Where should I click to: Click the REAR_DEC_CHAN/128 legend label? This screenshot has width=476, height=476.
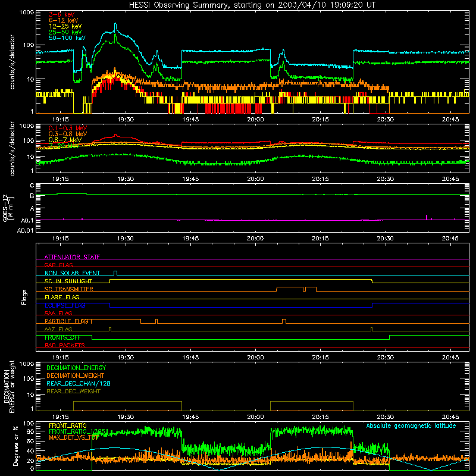tap(79, 384)
